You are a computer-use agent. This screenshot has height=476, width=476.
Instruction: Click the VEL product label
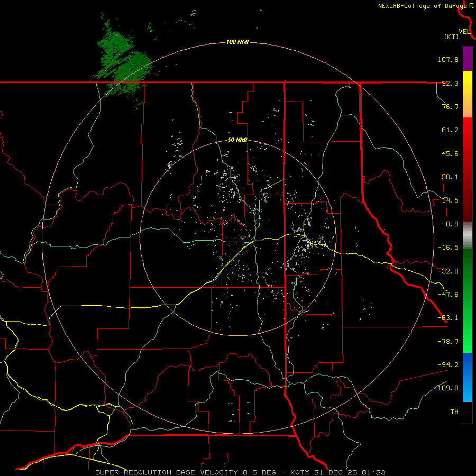pos(465,32)
